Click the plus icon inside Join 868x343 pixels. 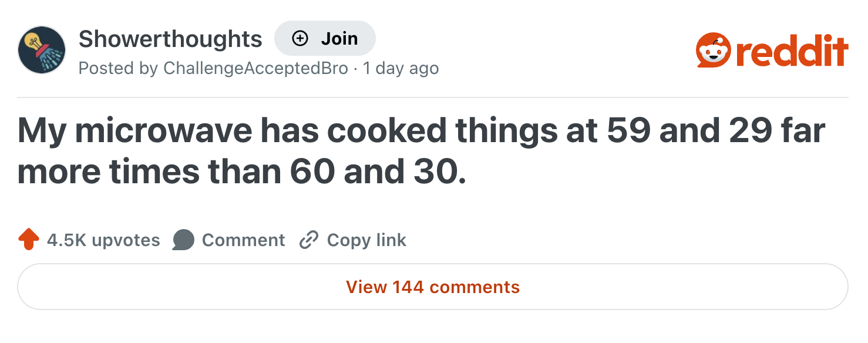[x=300, y=39]
